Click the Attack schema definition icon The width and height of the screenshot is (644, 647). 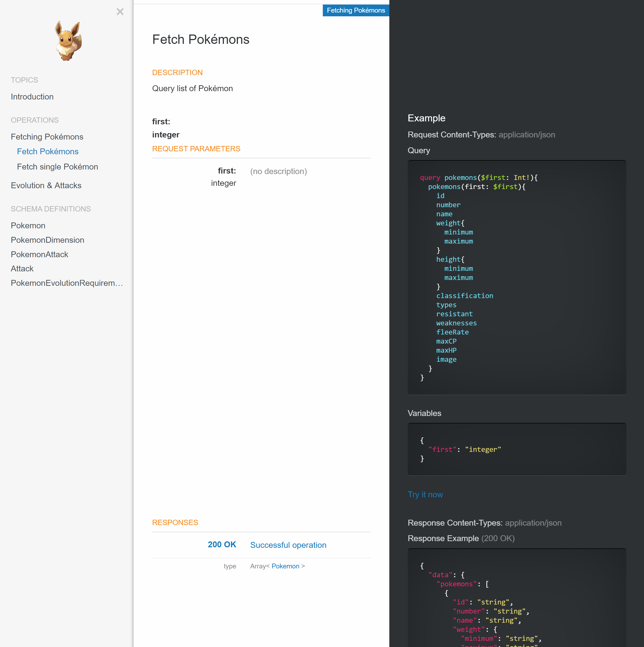coord(22,268)
